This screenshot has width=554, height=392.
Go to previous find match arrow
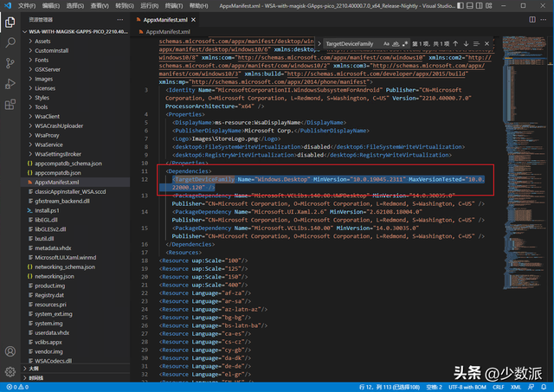(x=454, y=42)
